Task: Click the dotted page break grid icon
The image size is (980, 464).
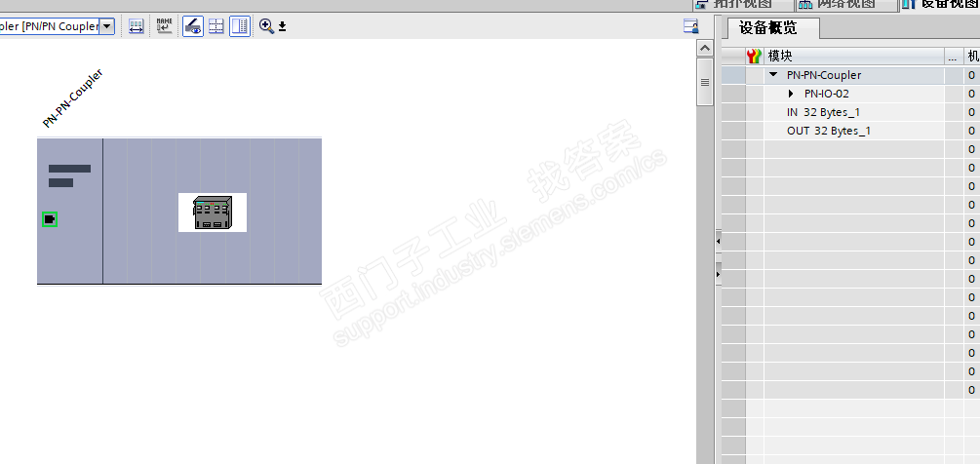Action: click(216, 26)
